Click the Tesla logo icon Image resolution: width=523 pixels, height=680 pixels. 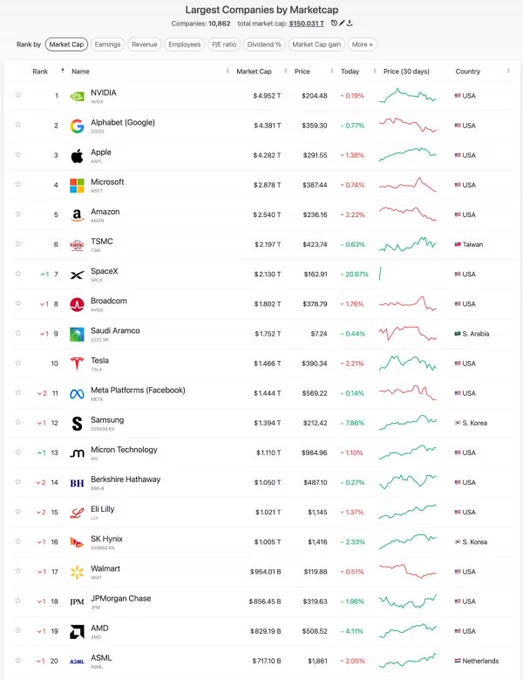77,364
